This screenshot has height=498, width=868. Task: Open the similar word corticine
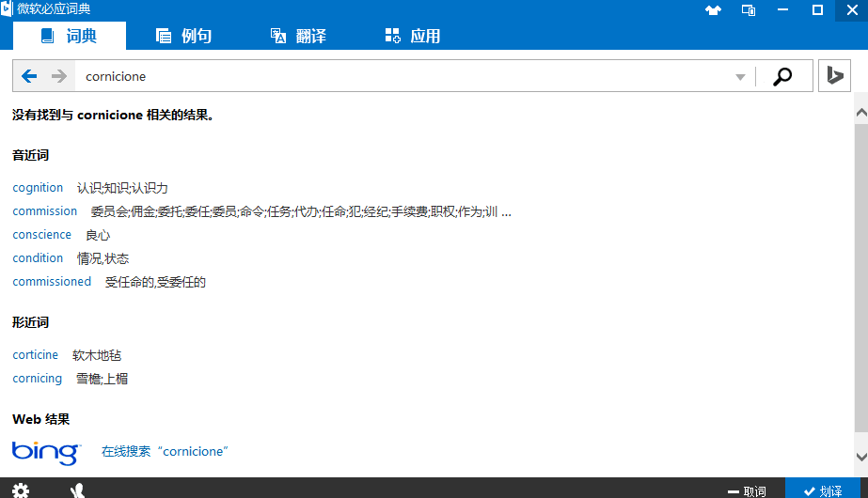tap(36, 354)
